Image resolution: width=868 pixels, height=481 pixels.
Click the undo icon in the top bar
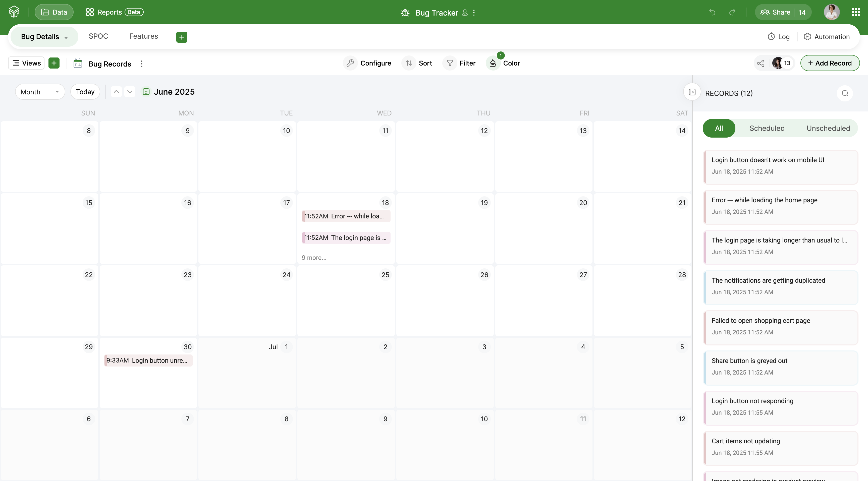[x=712, y=13]
